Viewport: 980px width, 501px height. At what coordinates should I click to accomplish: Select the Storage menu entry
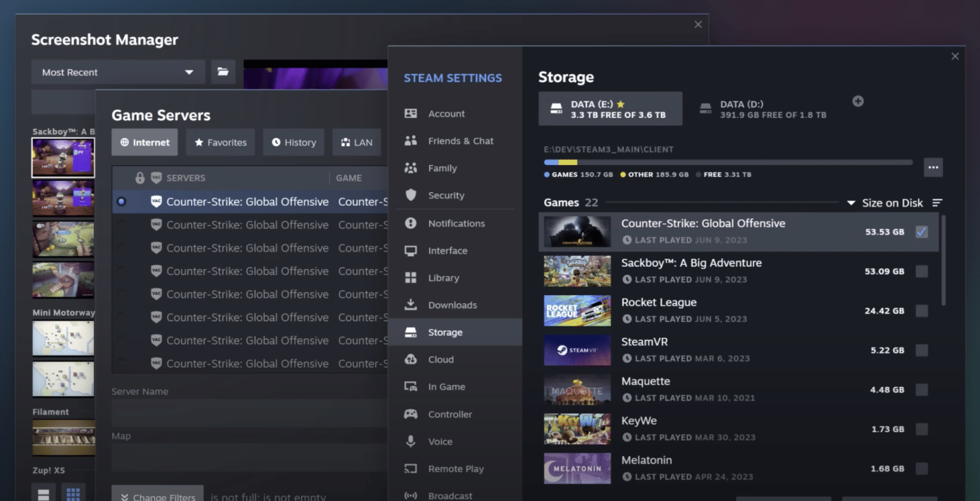pyautogui.click(x=445, y=331)
